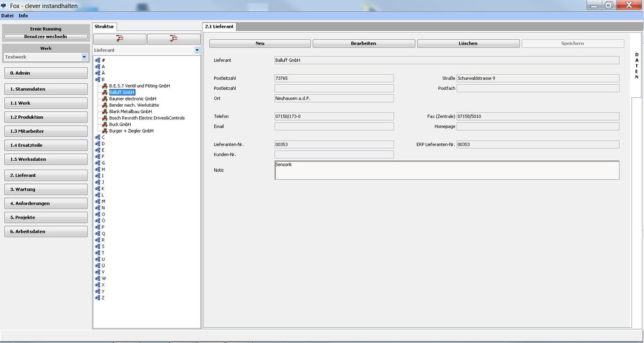Image resolution: width=644 pixels, height=343 pixels.
Task: Click the supplier icon next to Buck GmbH
Action: pyautogui.click(x=104, y=124)
